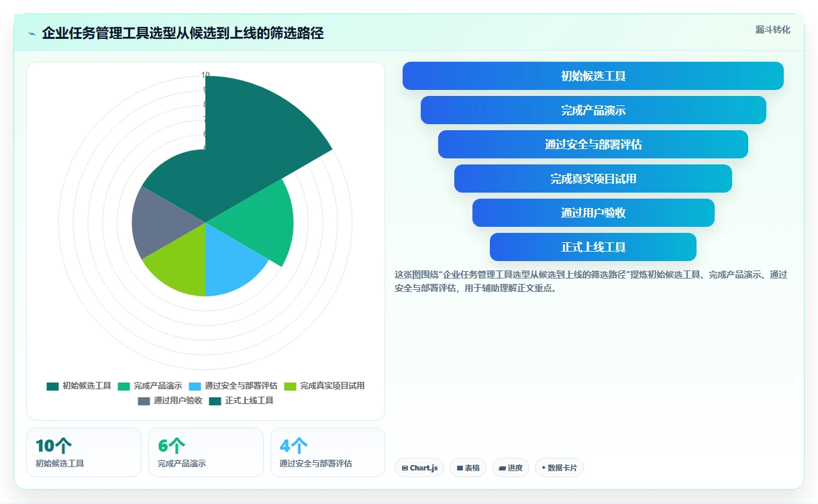Select the 数据卡片 tag chip
Screen dimensions: 818x504
pyautogui.click(x=559, y=468)
